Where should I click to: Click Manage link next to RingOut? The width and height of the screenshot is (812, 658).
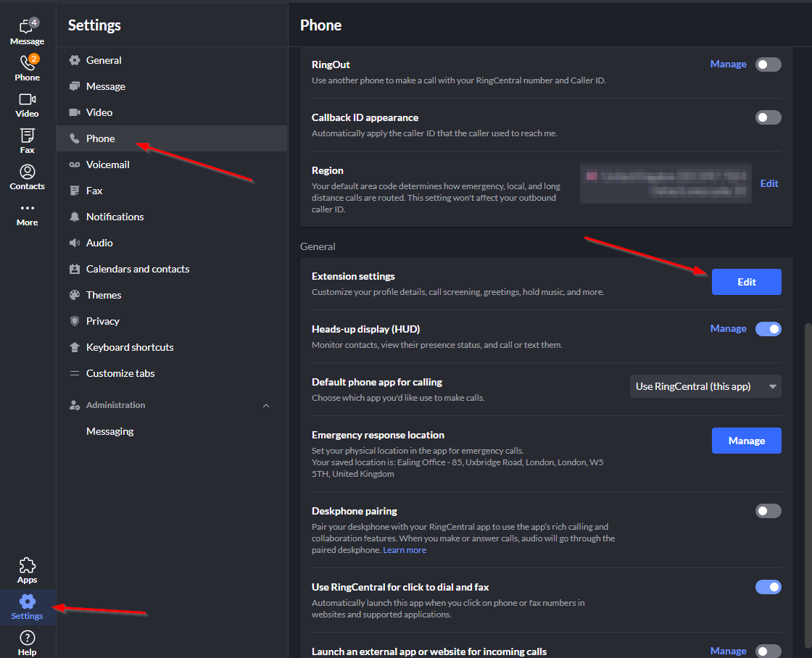(728, 64)
